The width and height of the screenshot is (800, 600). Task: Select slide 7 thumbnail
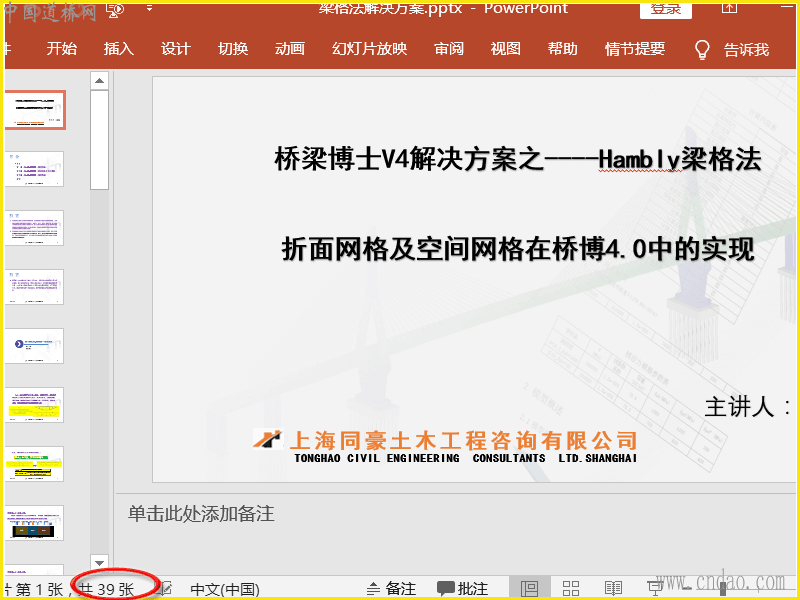[x=35, y=464]
